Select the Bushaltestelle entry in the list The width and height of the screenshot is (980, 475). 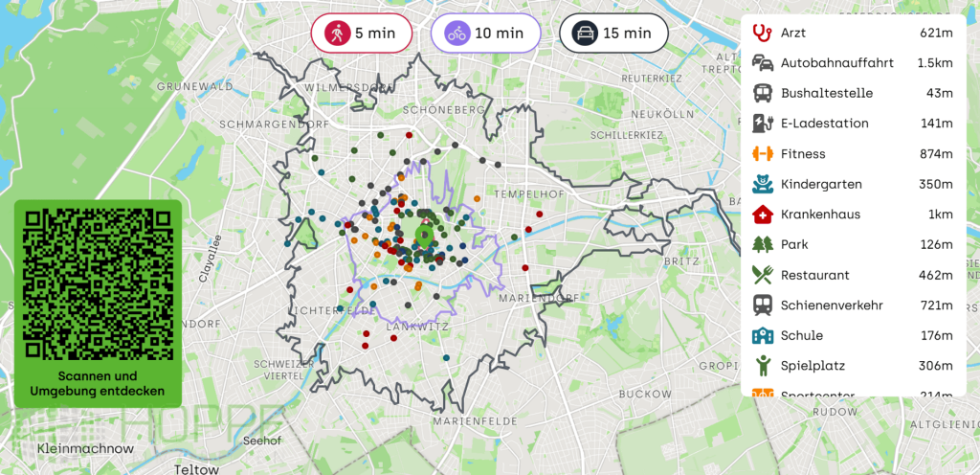[853, 93]
